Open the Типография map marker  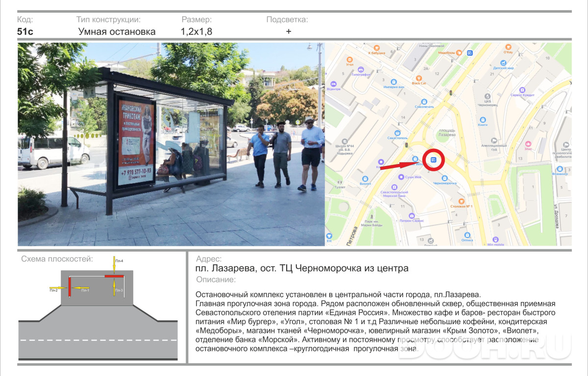click(x=361, y=69)
